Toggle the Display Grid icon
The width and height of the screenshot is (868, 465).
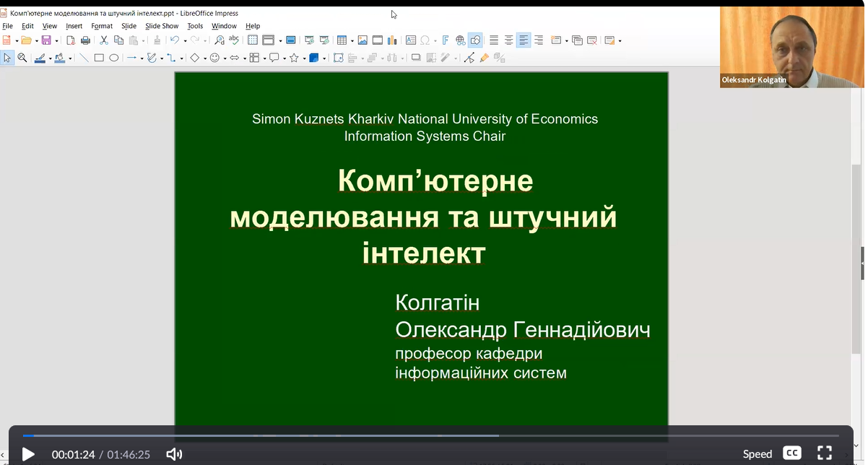tap(253, 40)
